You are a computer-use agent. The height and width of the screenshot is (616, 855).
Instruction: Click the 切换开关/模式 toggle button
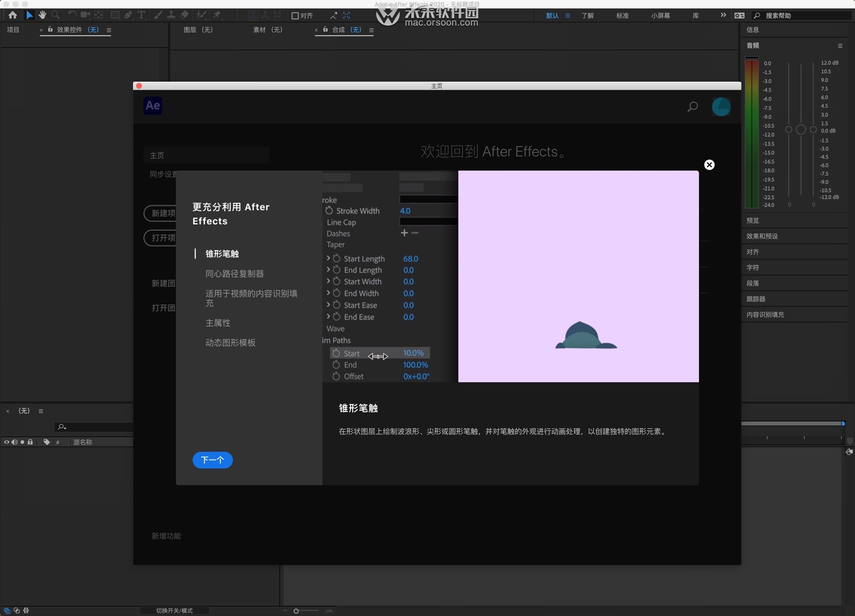174,610
